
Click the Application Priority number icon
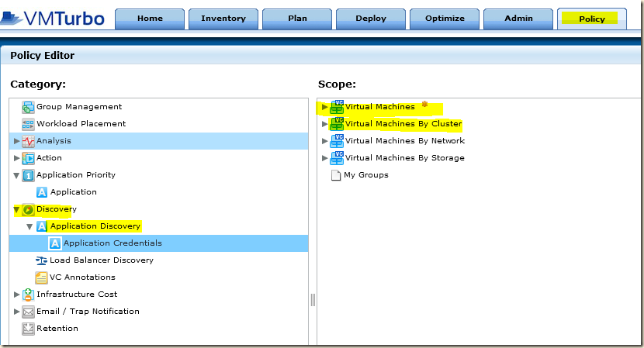click(x=28, y=175)
